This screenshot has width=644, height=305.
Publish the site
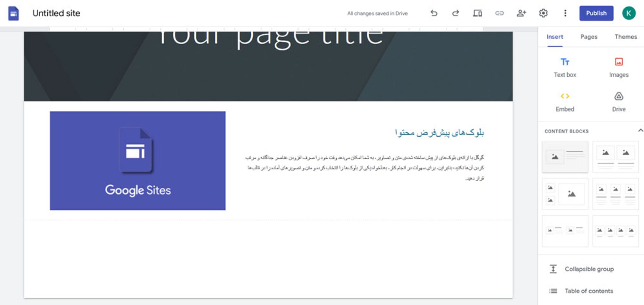click(x=596, y=13)
